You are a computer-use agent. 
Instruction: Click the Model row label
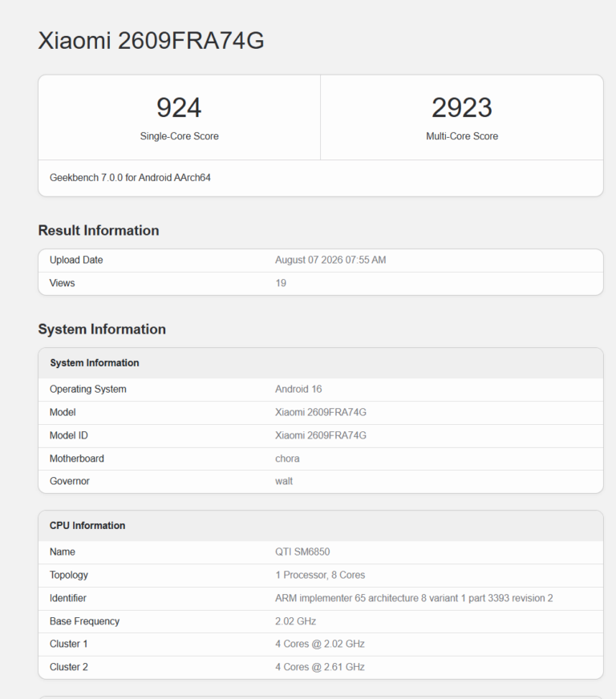coord(63,412)
